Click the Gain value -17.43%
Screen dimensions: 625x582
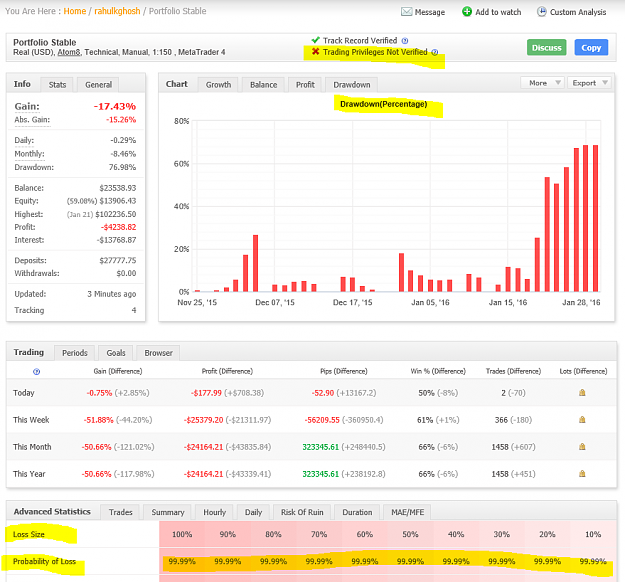pyautogui.click(x=115, y=106)
